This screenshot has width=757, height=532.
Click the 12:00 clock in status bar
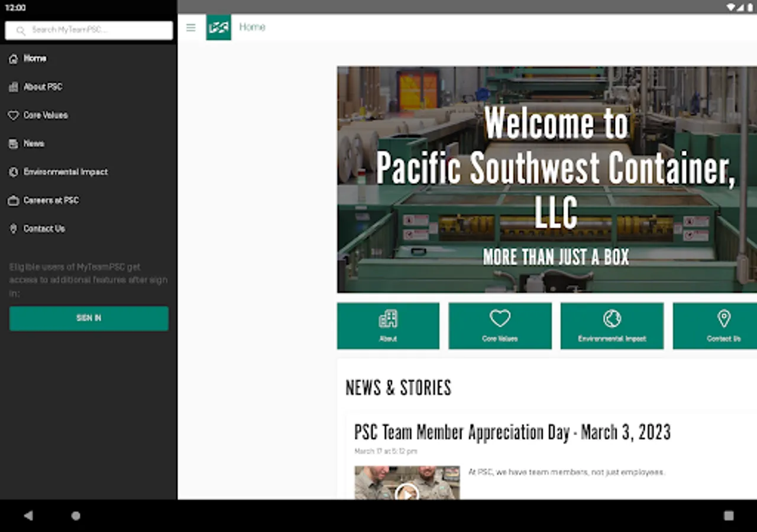[x=15, y=8]
